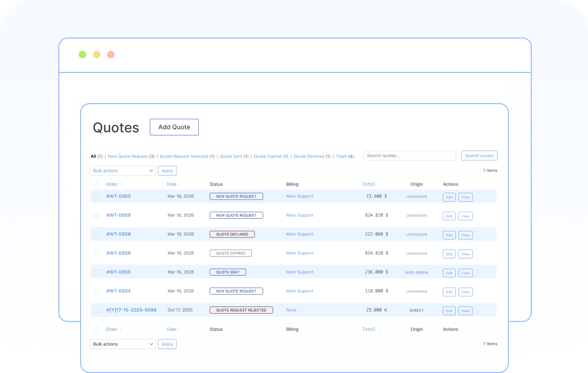Select checkbox for order #WT-0059

coord(96,216)
